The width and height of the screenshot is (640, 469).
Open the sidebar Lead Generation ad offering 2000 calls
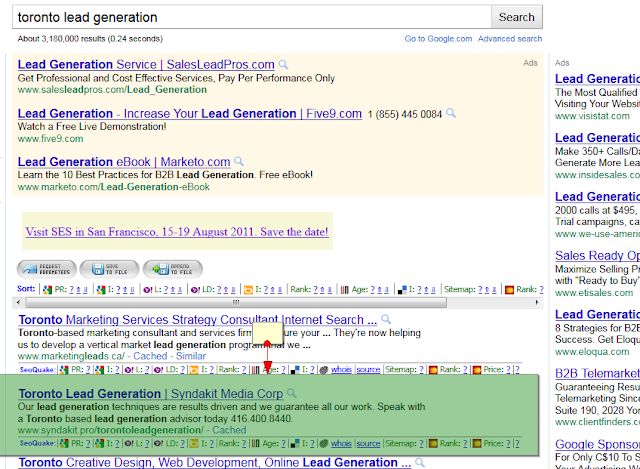[597, 197]
